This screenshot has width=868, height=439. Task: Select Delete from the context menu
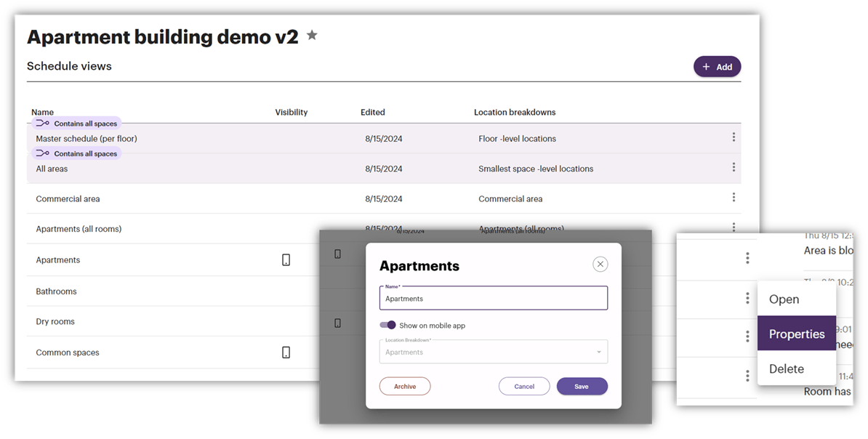(786, 368)
